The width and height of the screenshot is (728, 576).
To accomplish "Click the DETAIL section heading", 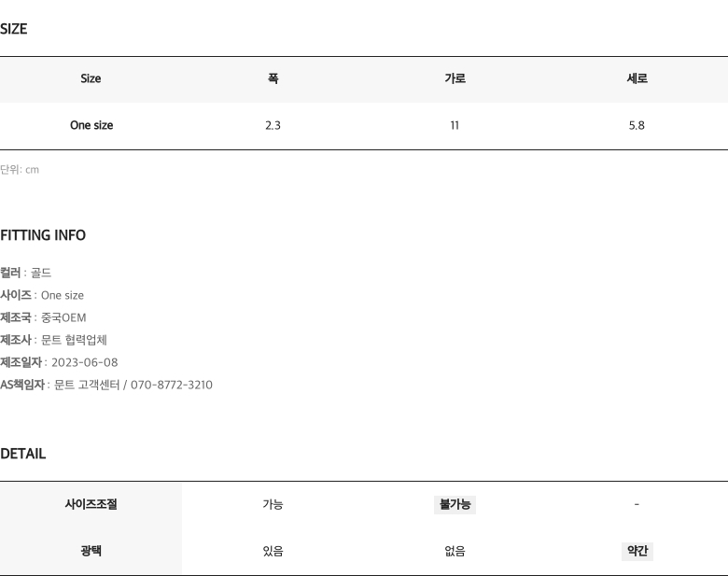I will click(x=22, y=454).
